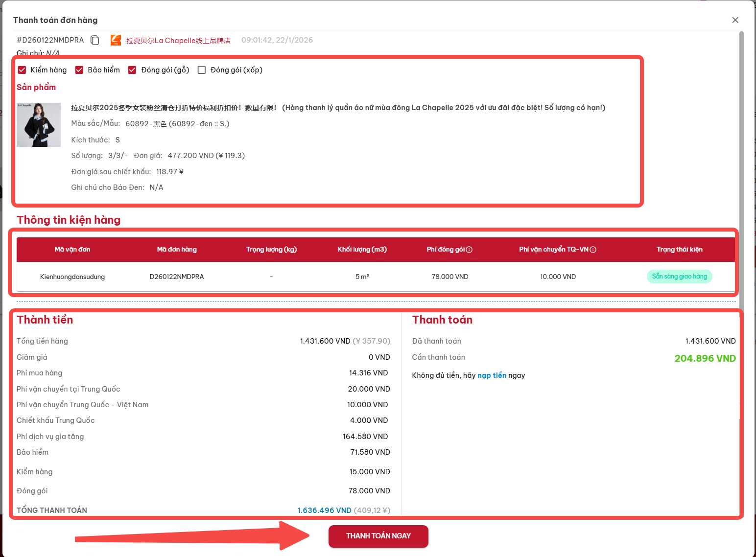Click the Đã thanh toán amount 1.431.600 VND
The width and height of the screenshot is (756, 557).
710,341
